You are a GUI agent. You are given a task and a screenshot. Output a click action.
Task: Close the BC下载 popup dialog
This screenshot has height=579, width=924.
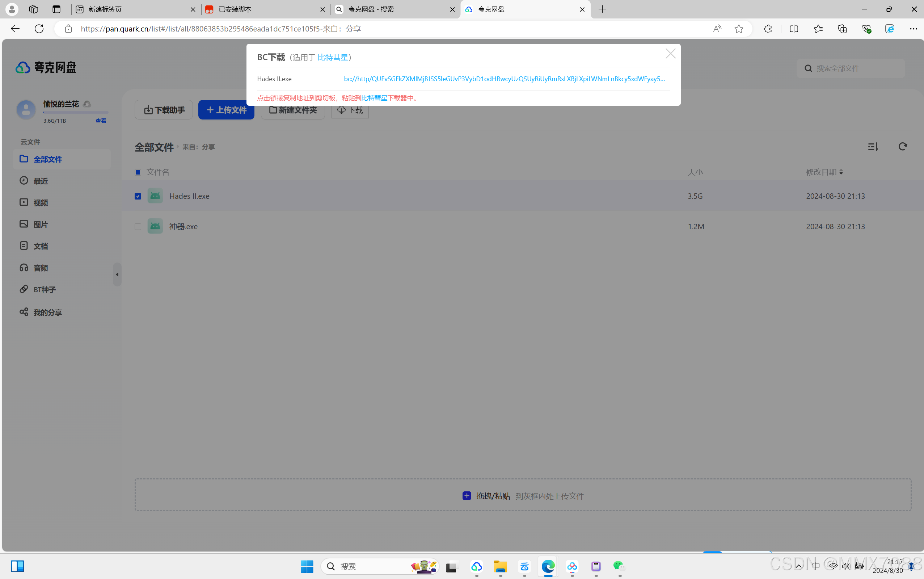(670, 54)
